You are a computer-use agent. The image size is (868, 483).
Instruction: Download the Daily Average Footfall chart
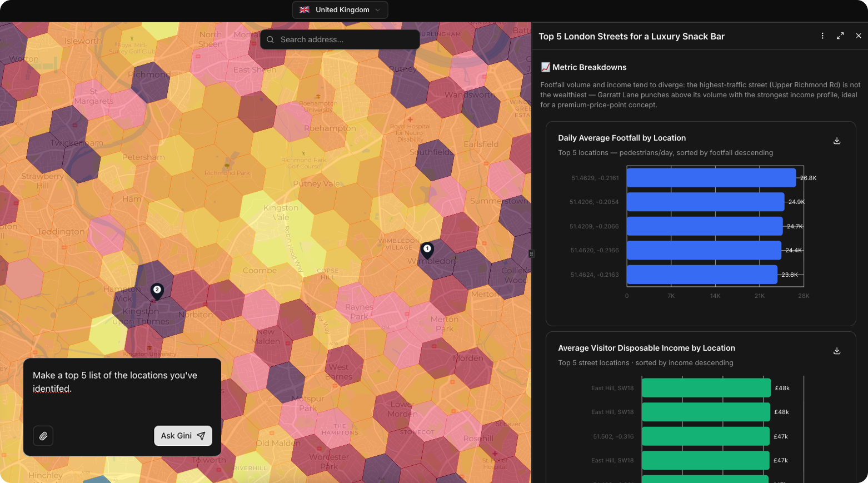(837, 141)
